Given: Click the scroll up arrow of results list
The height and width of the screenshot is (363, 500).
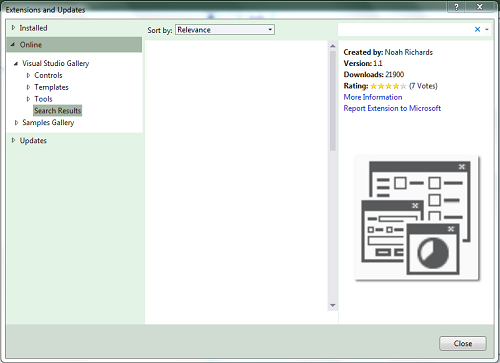Looking at the screenshot, I should tap(332, 46).
